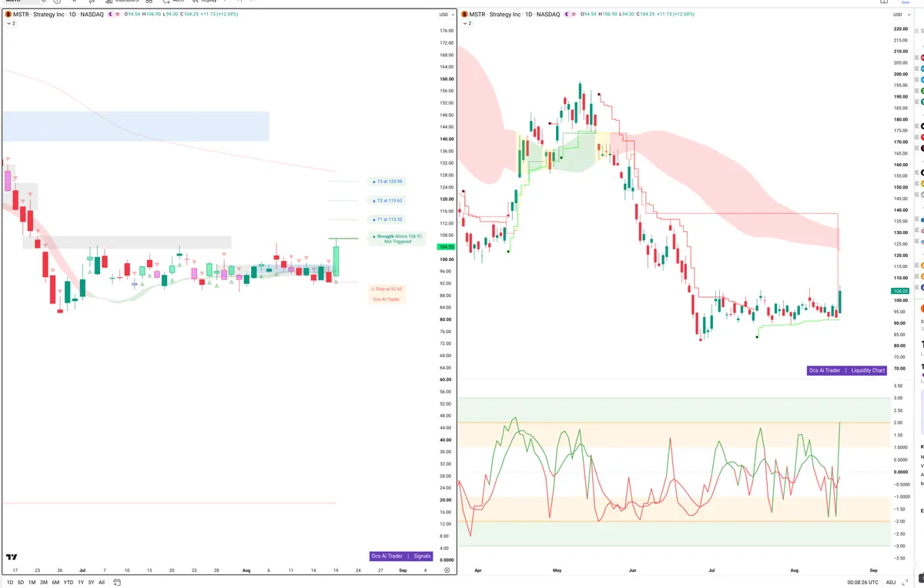Click the MSTR symbol logo on left chart

coord(8,15)
